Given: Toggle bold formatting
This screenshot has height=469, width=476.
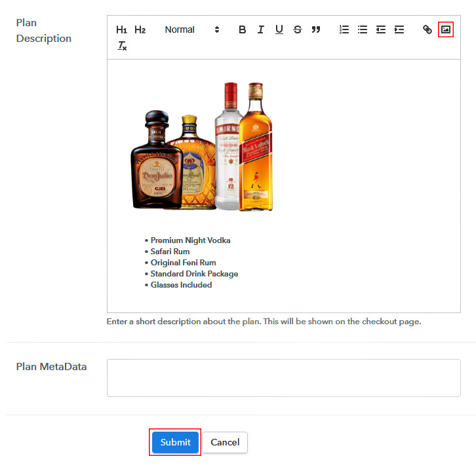Looking at the screenshot, I should click(x=242, y=29).
